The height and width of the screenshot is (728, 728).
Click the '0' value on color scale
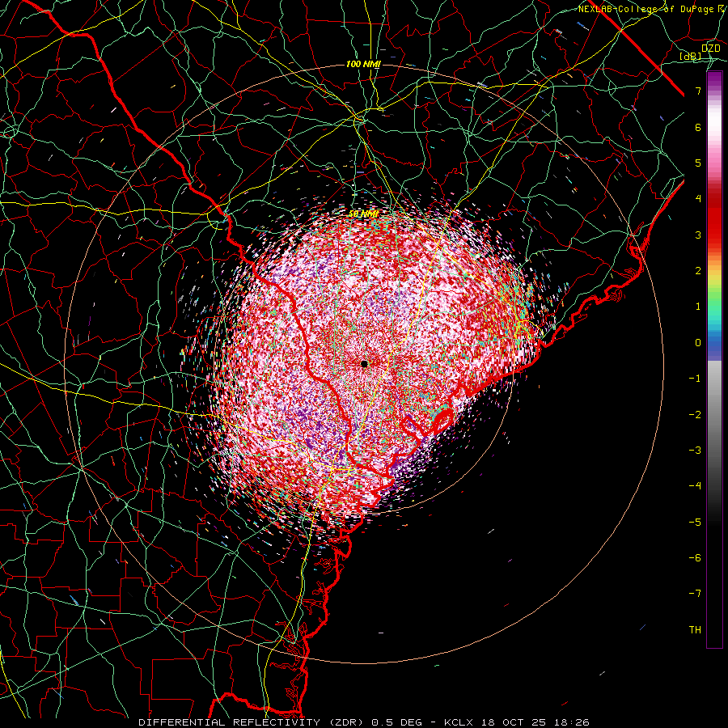point(698,343)
